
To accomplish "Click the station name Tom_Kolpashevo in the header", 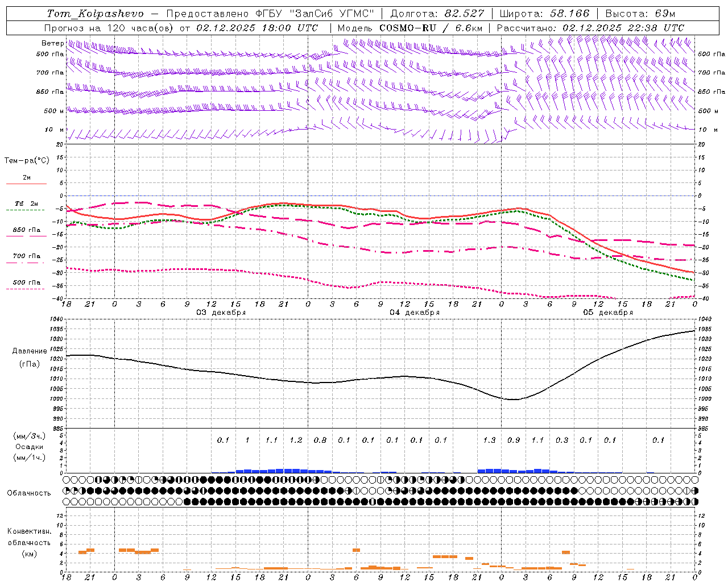I will coord(95,14).
